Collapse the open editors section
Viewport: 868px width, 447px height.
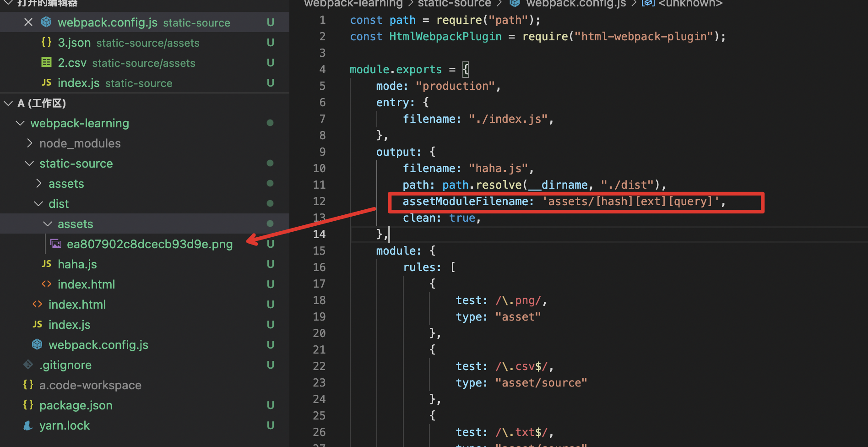coord(8,3)
